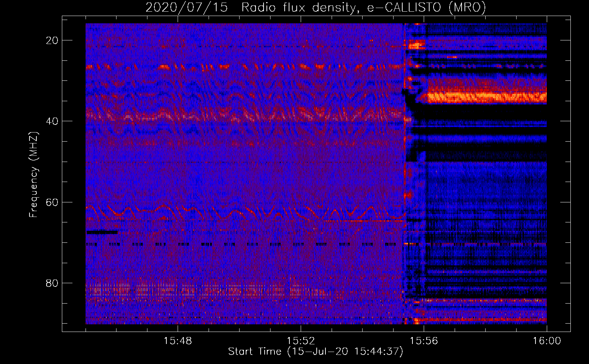Click the '40' frequency tick label
589x364 pixels.
(52, 121)
